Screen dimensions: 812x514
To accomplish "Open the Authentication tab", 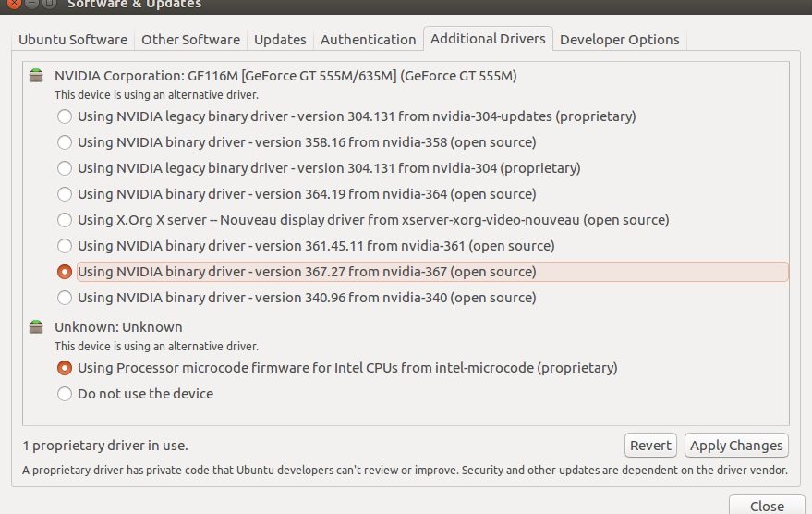I will coord(368,40).
